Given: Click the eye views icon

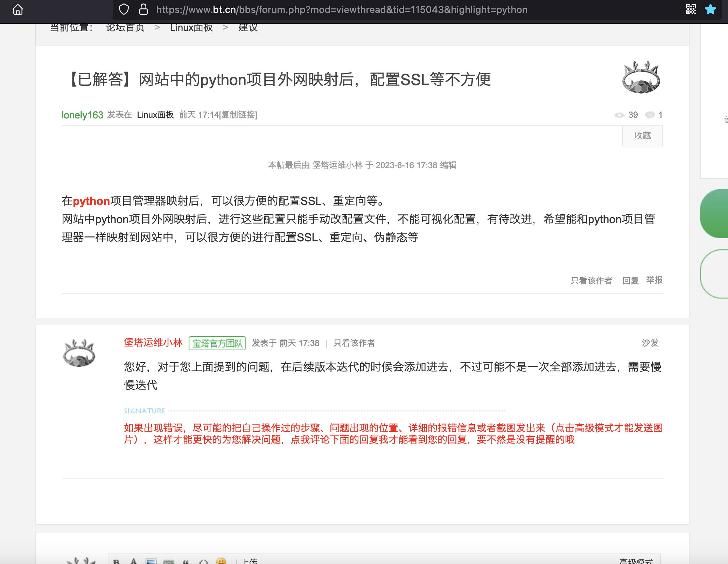Looking at the screenshot, I should pyautogui.click(x=619, y=115).
